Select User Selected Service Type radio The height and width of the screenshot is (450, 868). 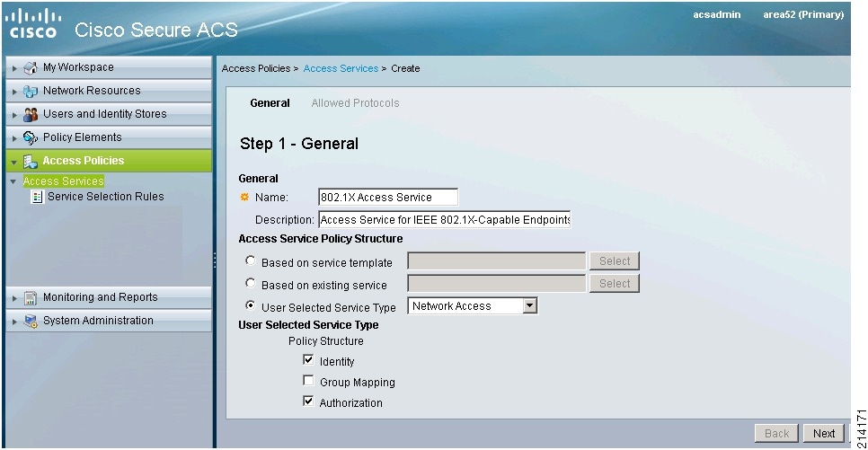pos(250,305)
